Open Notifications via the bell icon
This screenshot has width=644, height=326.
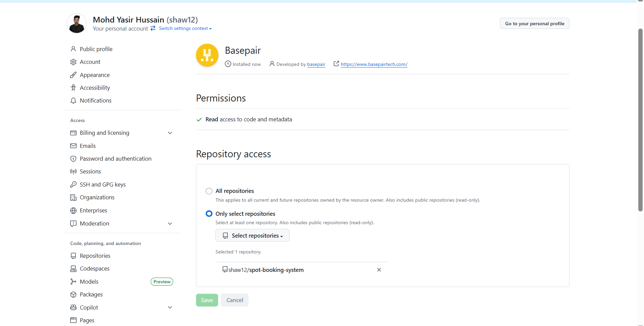73,100
